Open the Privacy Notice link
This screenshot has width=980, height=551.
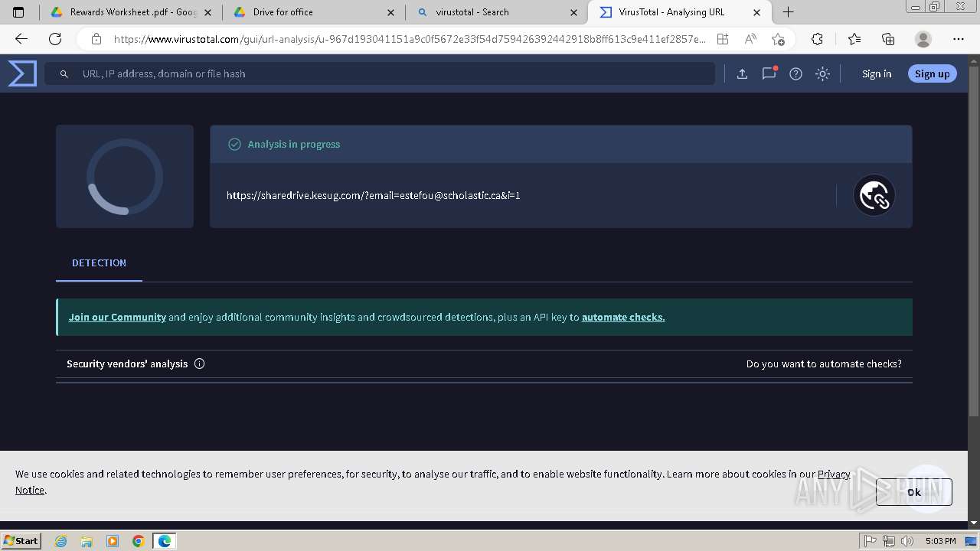834,474
